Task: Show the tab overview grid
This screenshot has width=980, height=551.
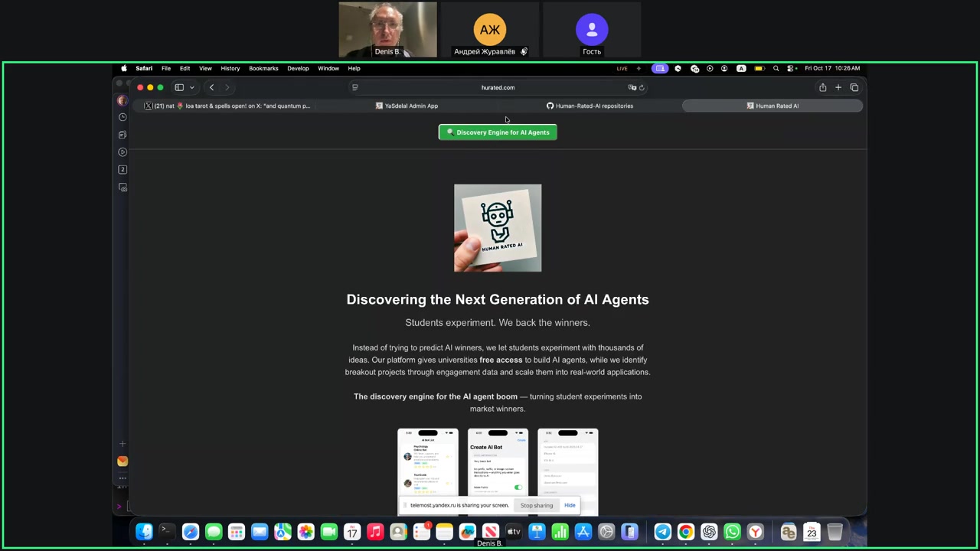Action: [854, 87]
